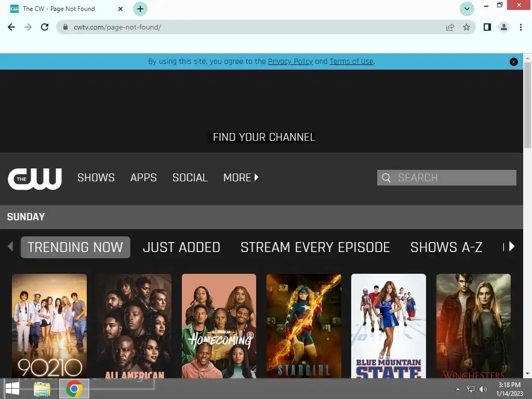Open the Stargirl show poster
The width and height of the screenshot is (532, 399).
[303, 326]
